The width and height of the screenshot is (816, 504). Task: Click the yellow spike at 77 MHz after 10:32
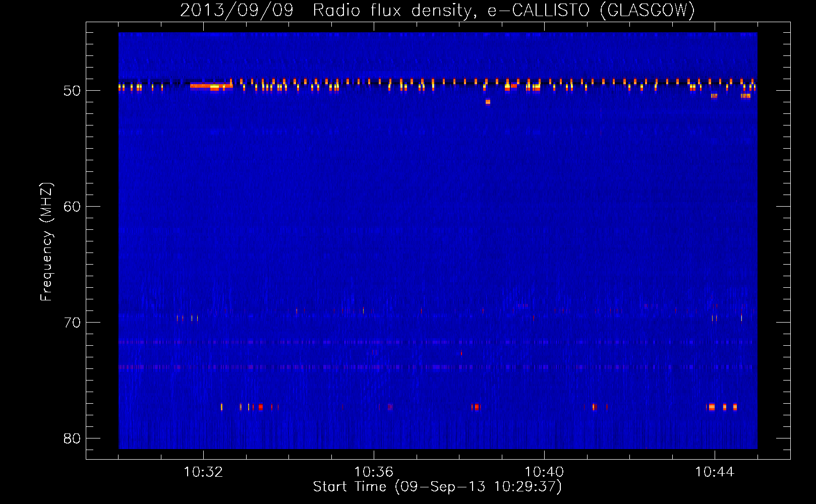[x=221, y=407]
